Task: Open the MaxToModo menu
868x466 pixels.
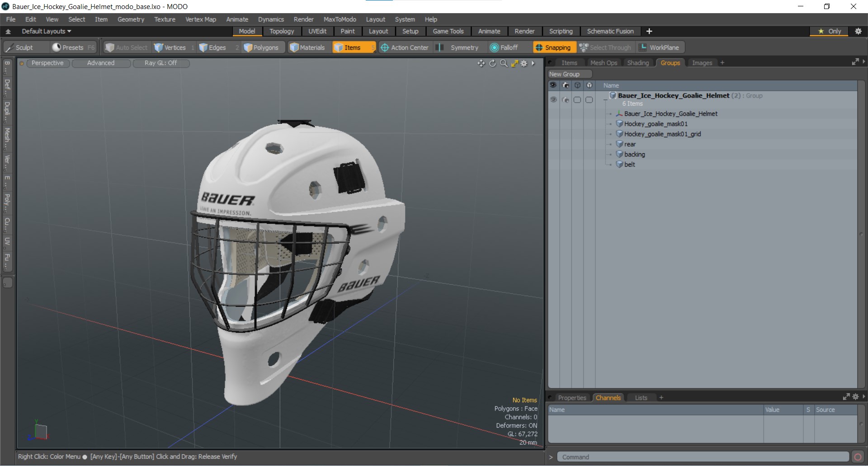Action: click(340, 19)
